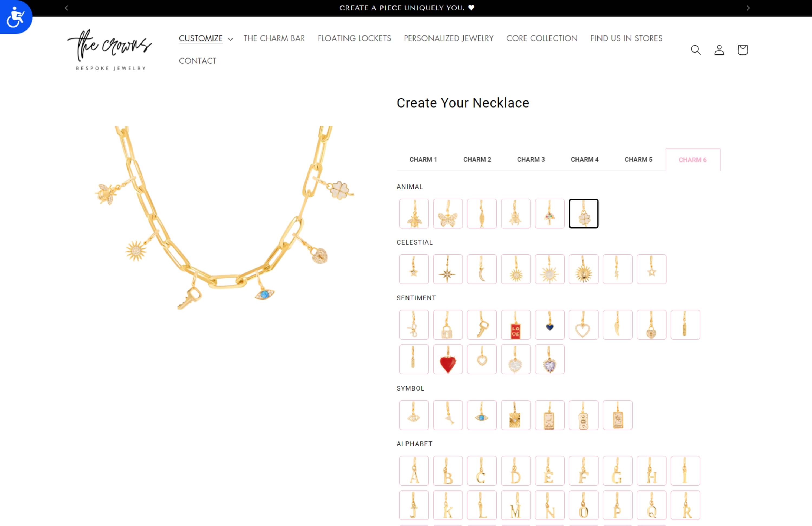This screenshot has width=812, height=526.
Task: View the shopping cart icon
Action: click(742, 50)
